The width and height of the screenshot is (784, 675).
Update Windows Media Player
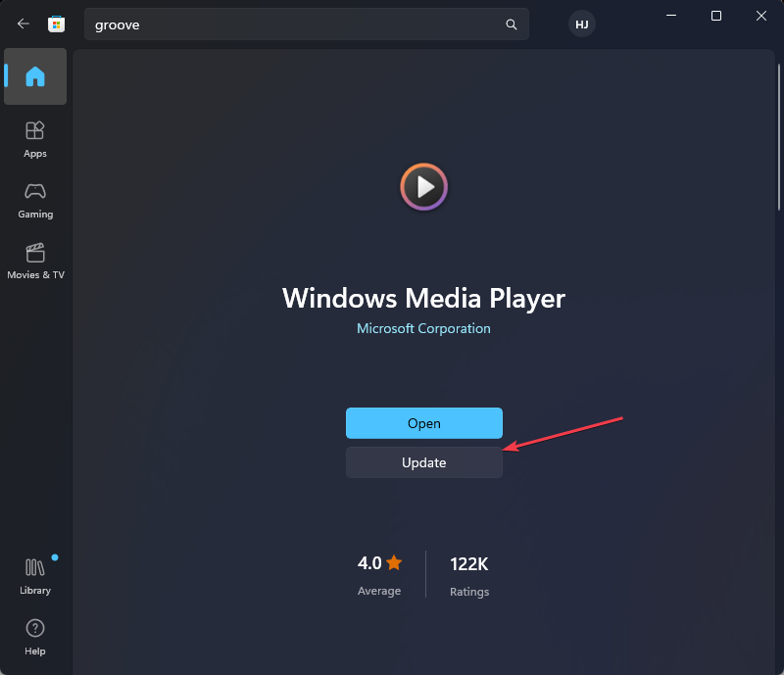[424, 462]
